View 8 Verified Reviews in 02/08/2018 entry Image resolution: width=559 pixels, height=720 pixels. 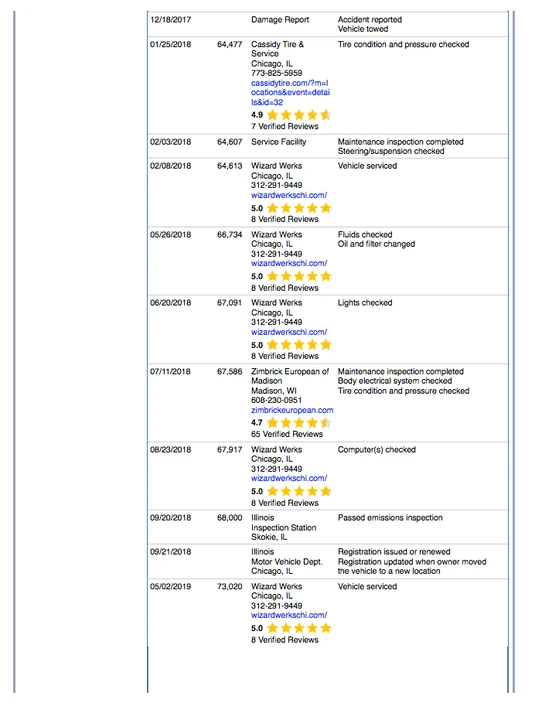285,219
